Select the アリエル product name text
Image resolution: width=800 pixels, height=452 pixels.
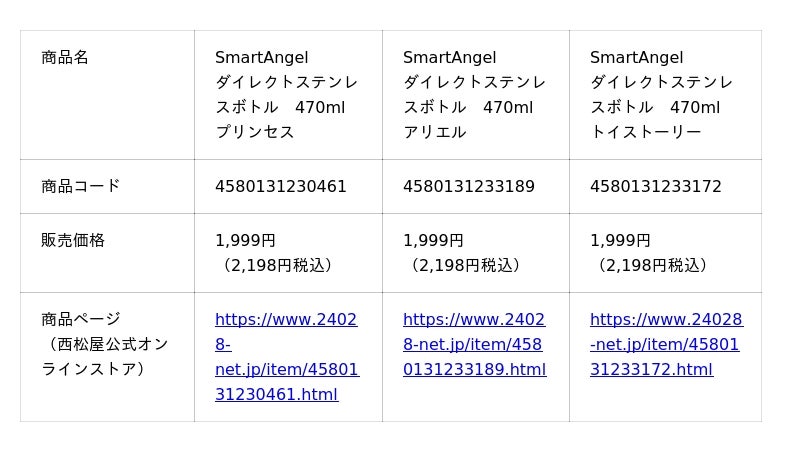click(434, 132)
